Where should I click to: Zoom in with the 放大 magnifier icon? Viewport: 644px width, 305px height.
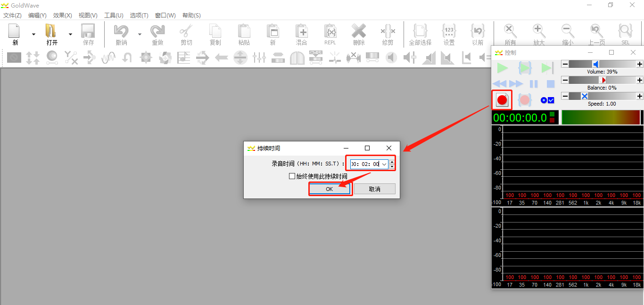coord(539,35)
